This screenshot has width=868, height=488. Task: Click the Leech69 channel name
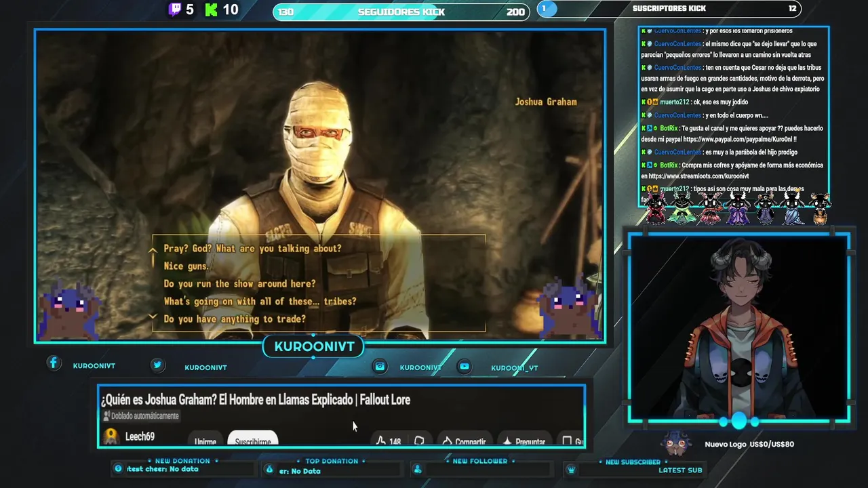point(140,436)
